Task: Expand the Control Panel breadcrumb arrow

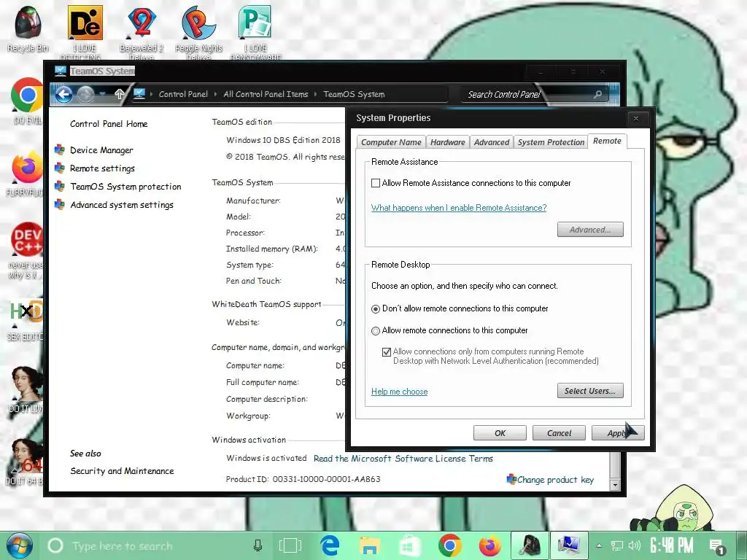Action: click(x=216, y=94)
